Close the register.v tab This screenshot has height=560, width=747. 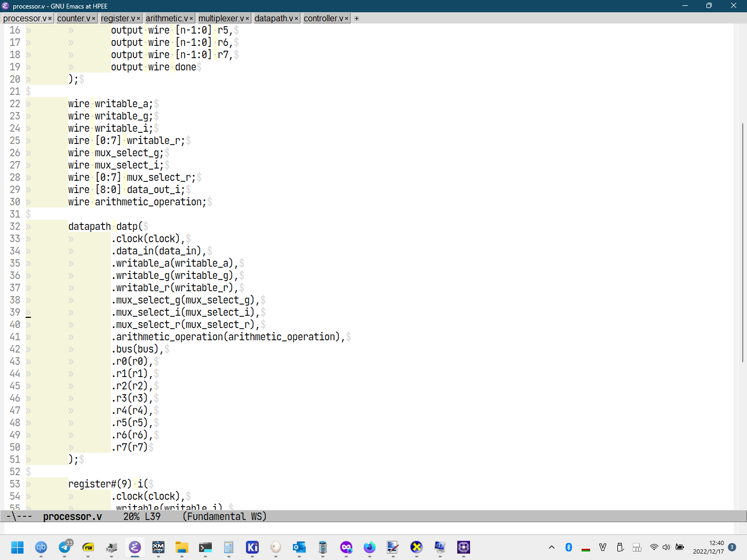[x=139, y=19]
